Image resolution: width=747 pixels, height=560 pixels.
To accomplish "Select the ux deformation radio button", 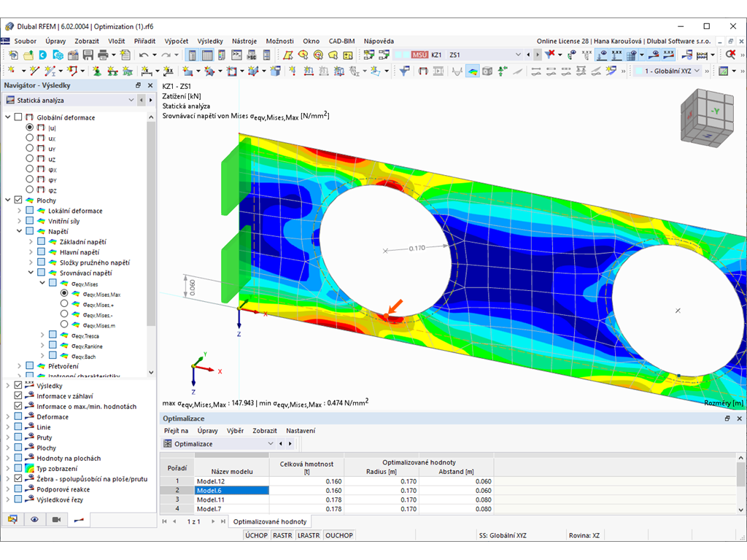I will (29, 138).
